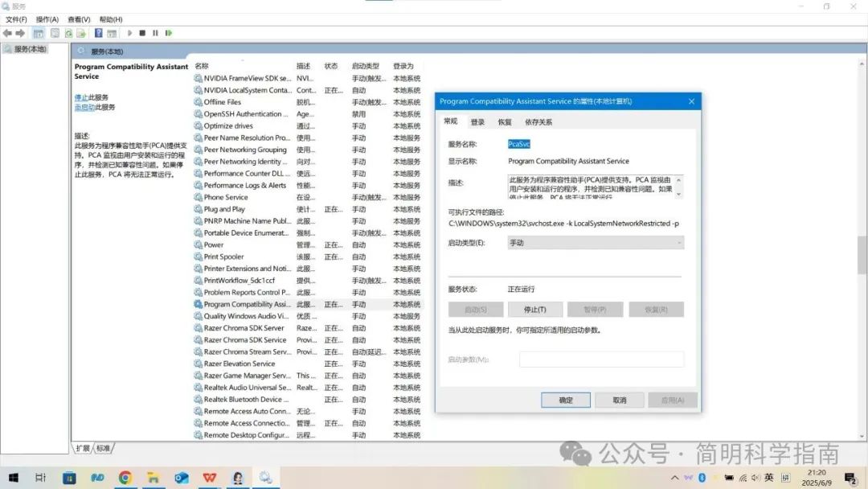Click the 停止(T) button in dialog

coord(535,310)
